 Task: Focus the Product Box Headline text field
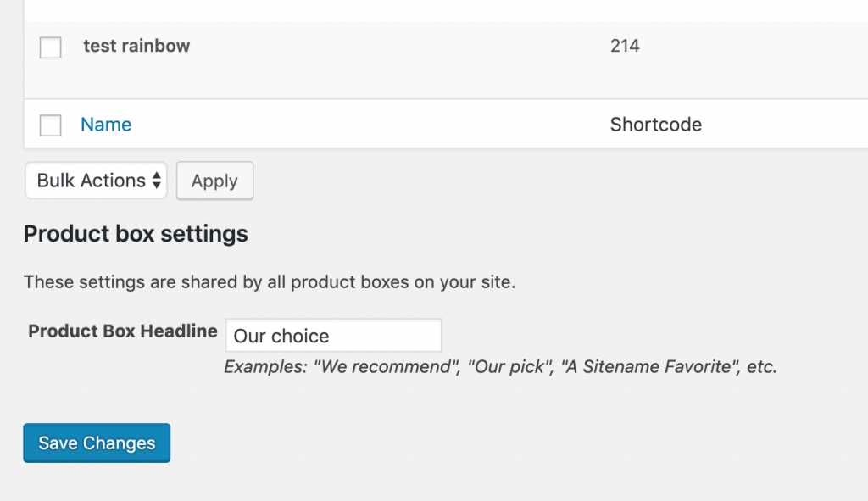point(333,336)
